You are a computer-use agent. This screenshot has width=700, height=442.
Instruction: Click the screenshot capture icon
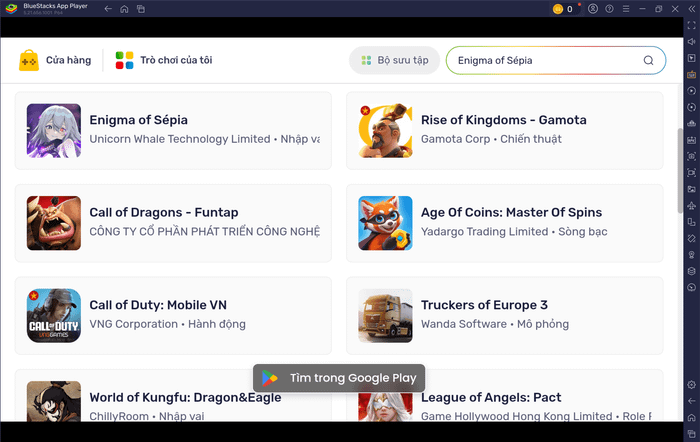692,156
